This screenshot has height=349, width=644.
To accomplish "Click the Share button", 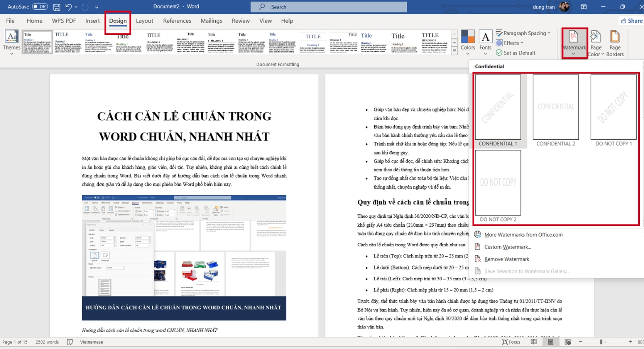I will pyautogui.click(x=631, y=21).
